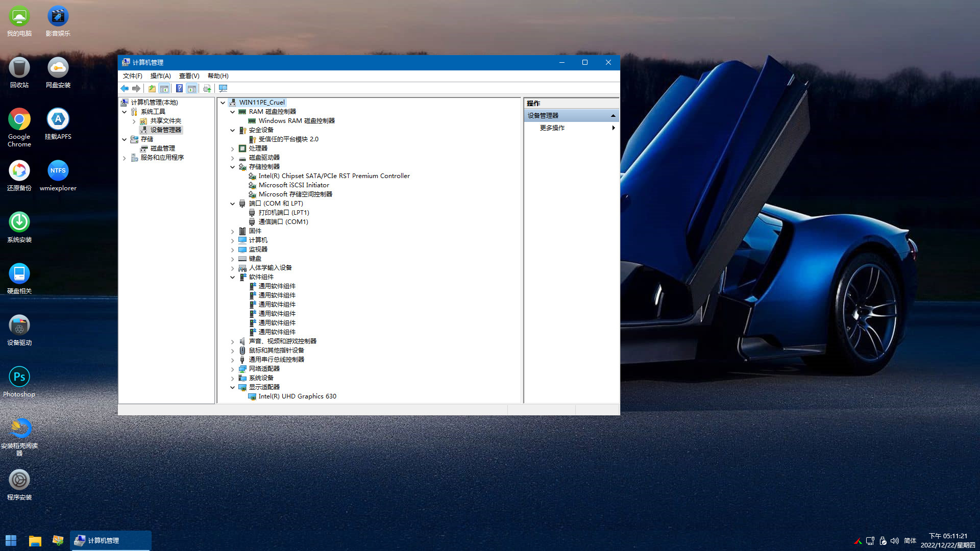Image resolution: width=980 pixels, height=551 pixels.
Task: Launch Google Chrome desktop icon
Action: [x=19, y=128]
